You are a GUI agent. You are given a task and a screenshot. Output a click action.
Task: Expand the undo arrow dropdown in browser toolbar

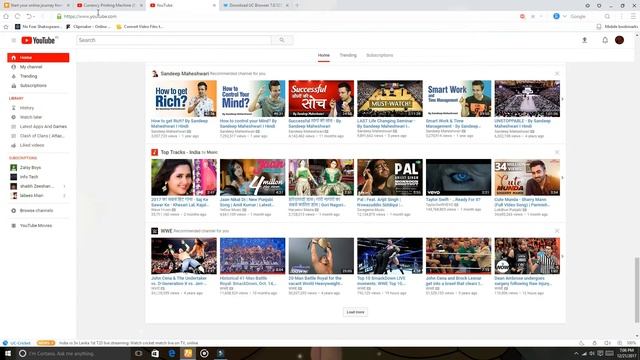pyautogui.click(x=34, y=16)
